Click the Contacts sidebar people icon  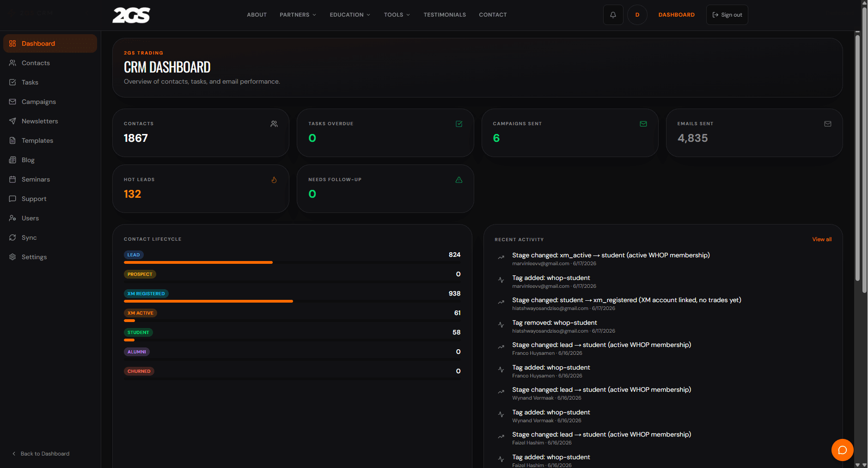[x=12, y=63]
